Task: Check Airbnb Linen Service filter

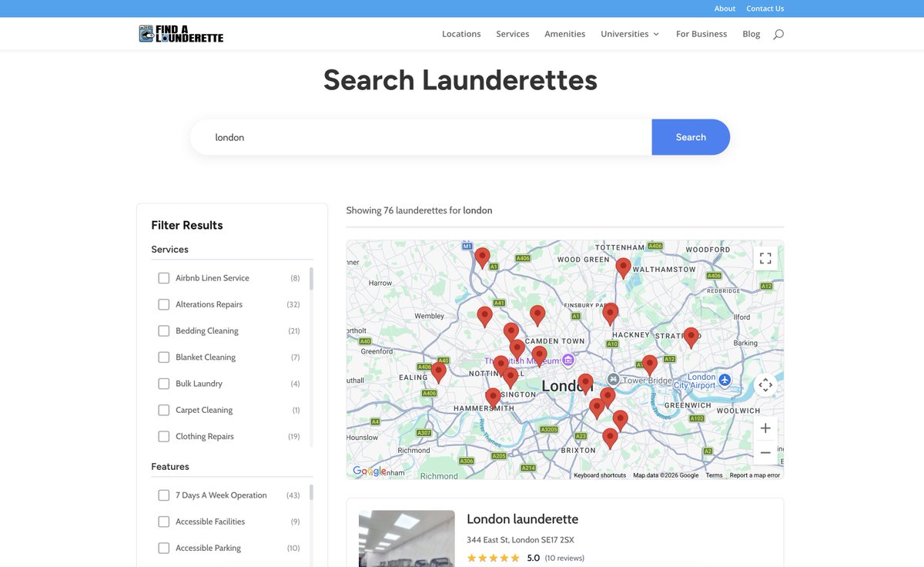Action: [x=163, y=278]
